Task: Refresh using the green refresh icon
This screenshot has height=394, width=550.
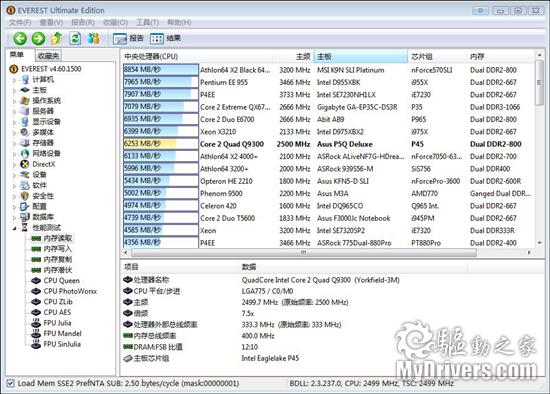Action: (x=75, y=38)
